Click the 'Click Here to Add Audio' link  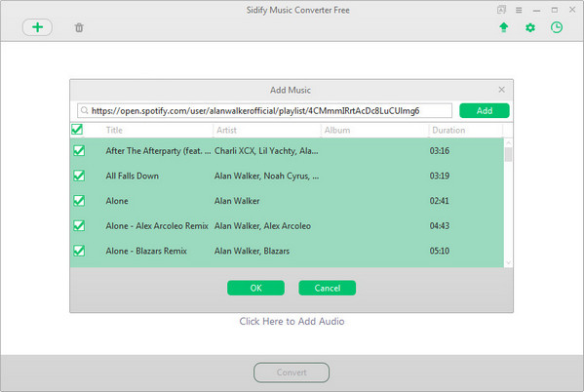pyautogui.click(x=292, y=321)
